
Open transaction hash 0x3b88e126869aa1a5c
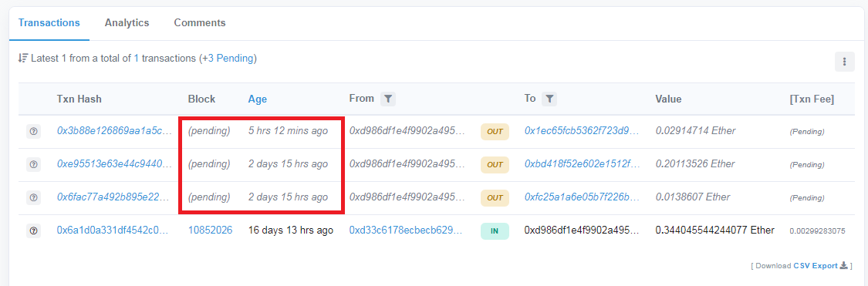pyautogui.click(x=114, y=131)
